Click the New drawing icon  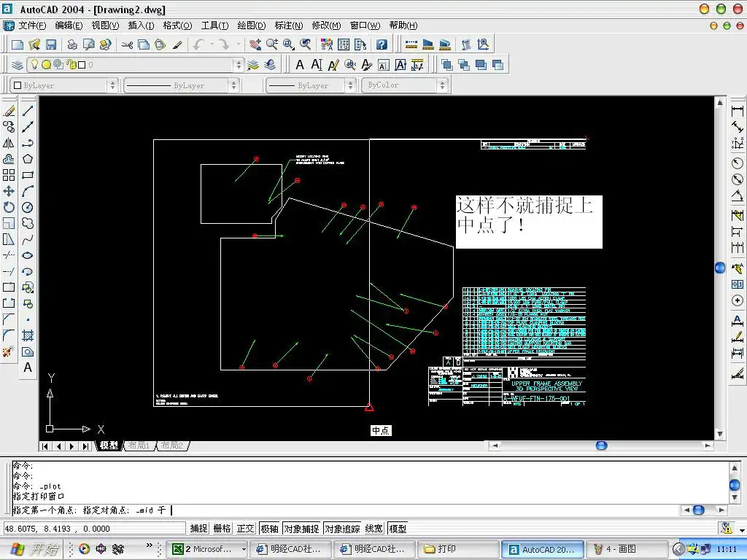[18, 44]
